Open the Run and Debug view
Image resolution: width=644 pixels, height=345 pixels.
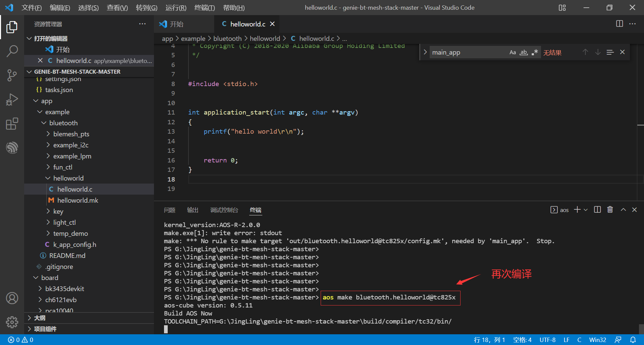(12, 99)
